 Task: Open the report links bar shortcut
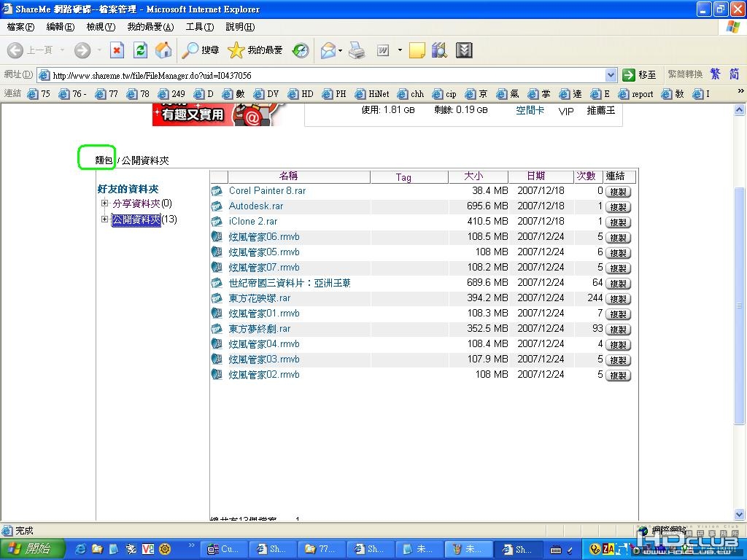coord(635,94)
